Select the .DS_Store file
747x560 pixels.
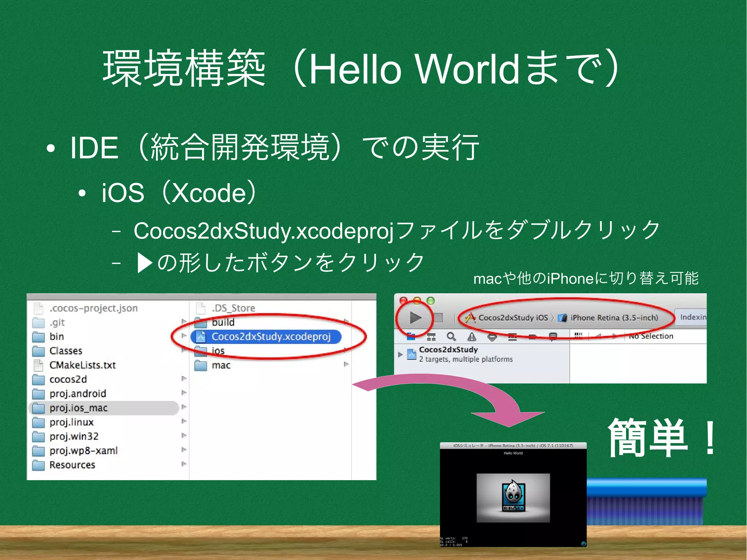click(x=233, y=308)
